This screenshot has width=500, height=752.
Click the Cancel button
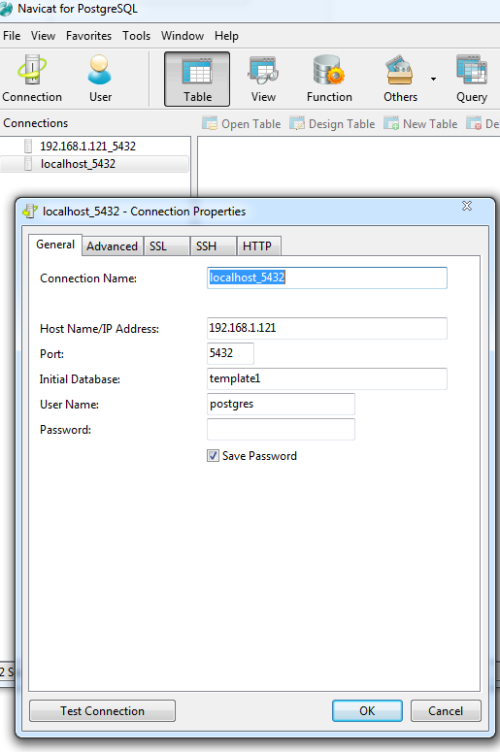click(x=445, y=711)
